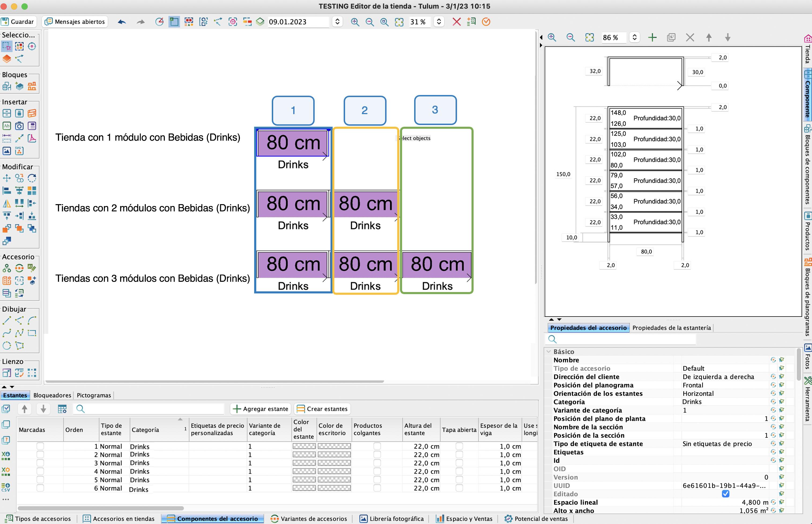Viewport: 812px width, 524px height.
Task: Click fit-to-view icon beside 31 %
Action: (399, 22)
